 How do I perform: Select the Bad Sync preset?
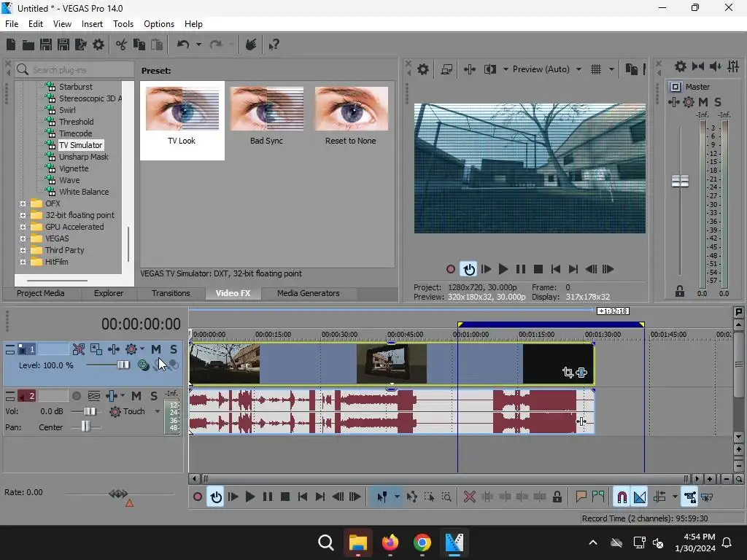coord(266,116)
